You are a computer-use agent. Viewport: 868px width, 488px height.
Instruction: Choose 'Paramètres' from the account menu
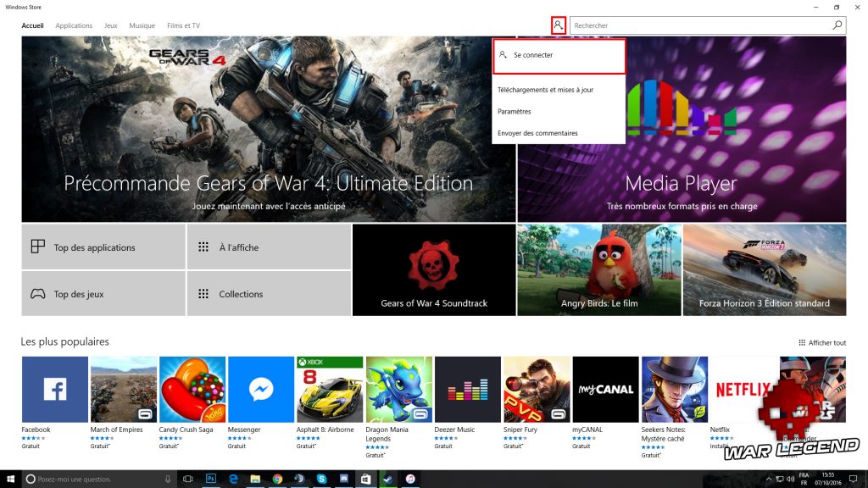515,111
